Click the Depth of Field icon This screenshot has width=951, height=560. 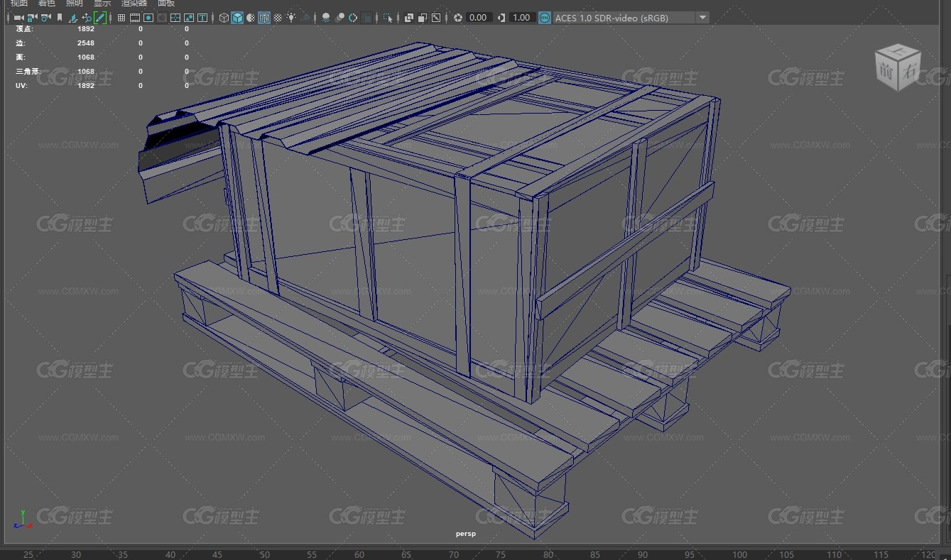click(366, 18)
